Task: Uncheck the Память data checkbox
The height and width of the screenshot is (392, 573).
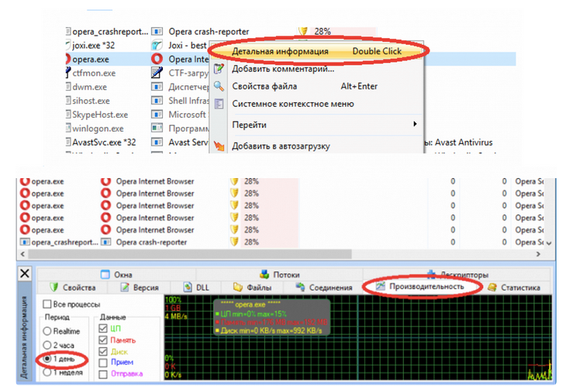Action: point(103,340)
